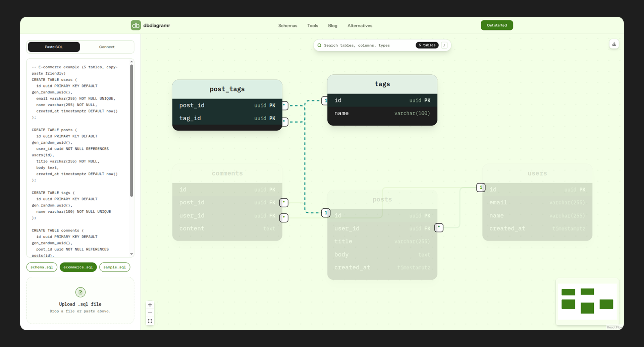Click the fit view icon
This screenshot has width=644, height=347.
click(150, 321)
